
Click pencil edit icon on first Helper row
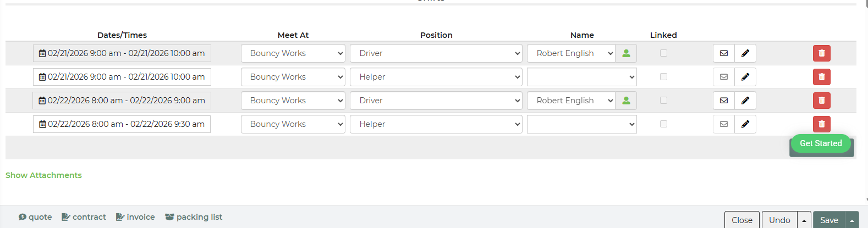[745, 77]
